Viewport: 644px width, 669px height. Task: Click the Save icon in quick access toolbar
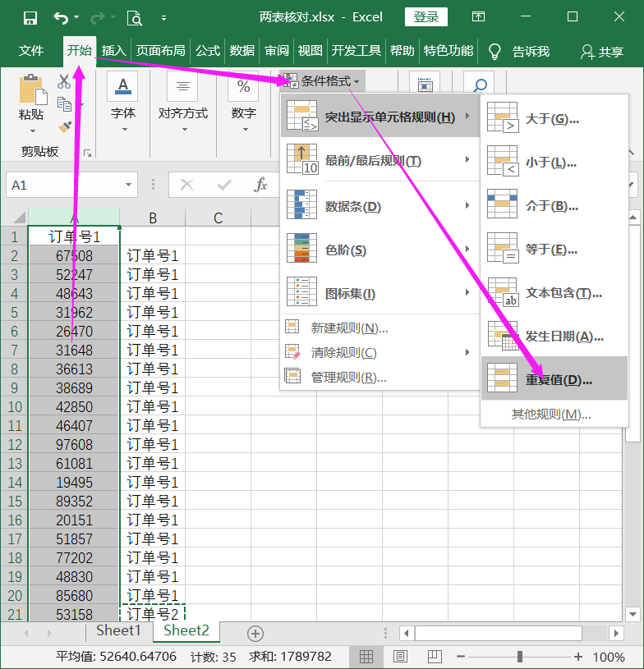click(x=30, y=18)
